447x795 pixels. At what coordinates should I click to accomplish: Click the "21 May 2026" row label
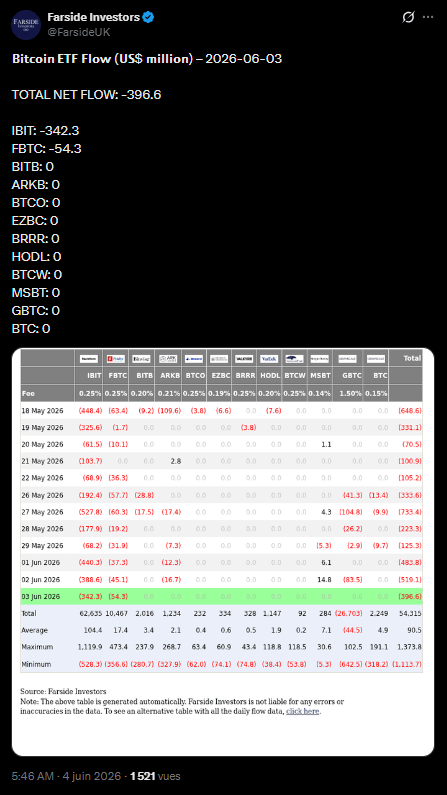[43, 461]
